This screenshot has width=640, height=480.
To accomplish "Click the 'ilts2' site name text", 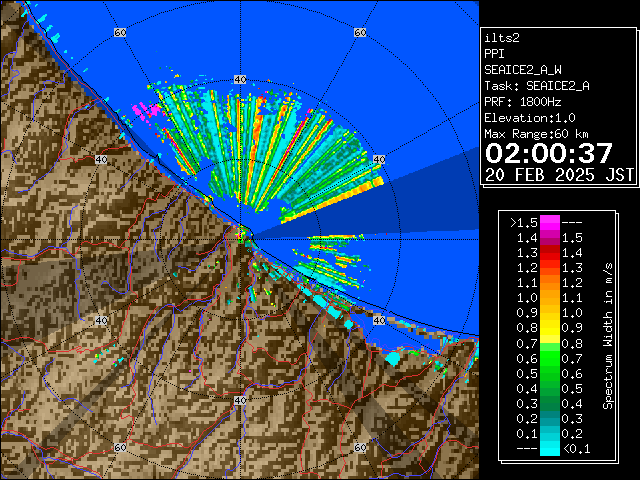I will pos(502,38).
